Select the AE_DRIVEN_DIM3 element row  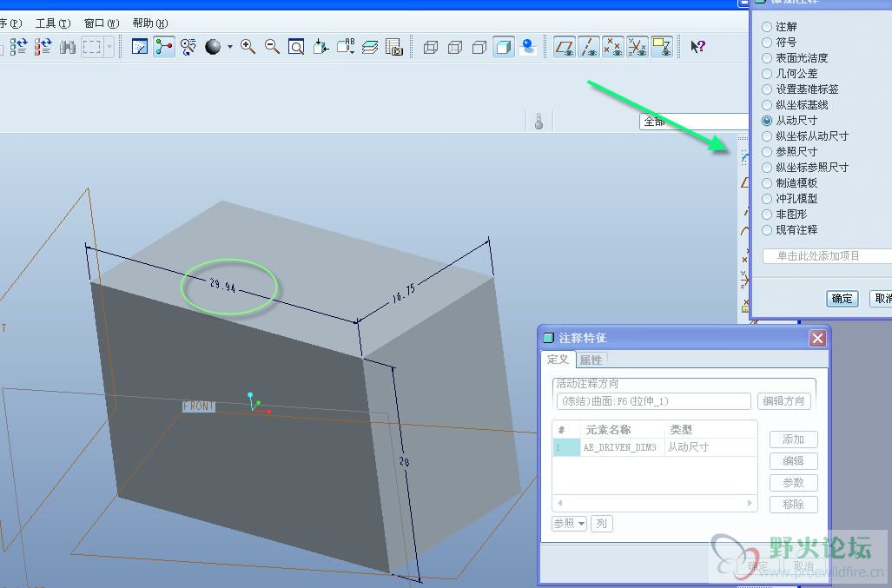coord(655,447)
